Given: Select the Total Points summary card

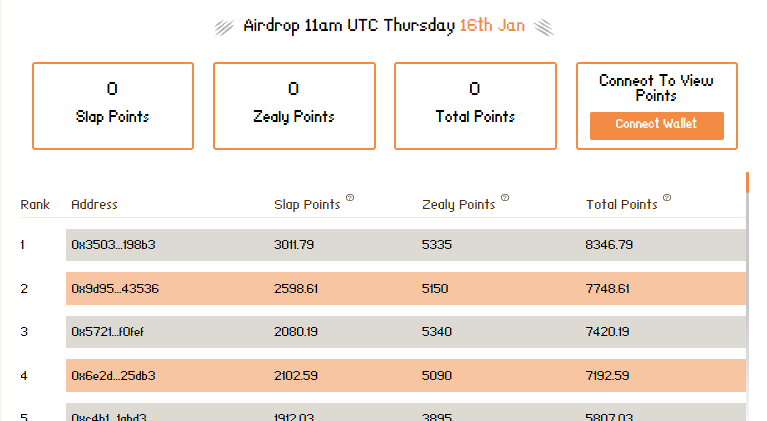Looking at the screenshot, I should click(x=475, y=106).
